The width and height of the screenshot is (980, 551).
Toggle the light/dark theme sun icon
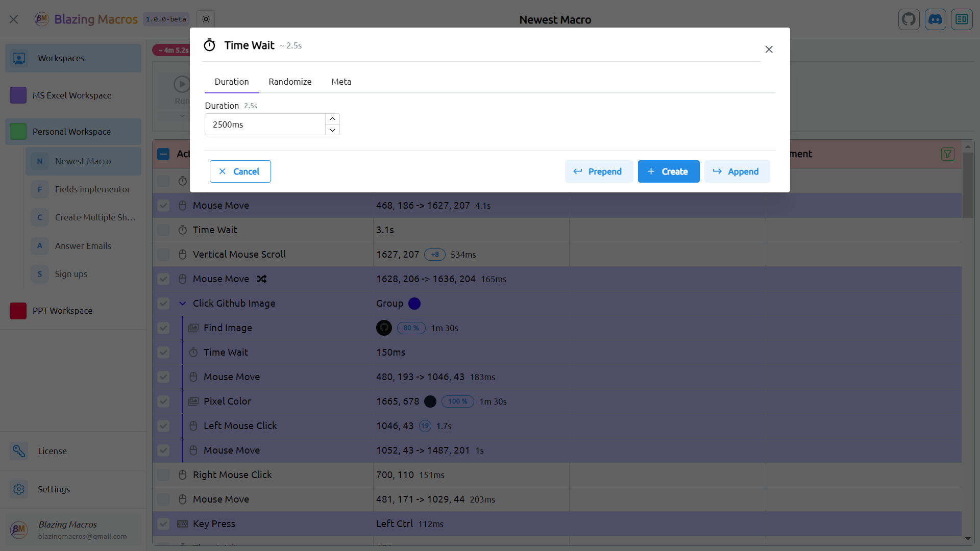tap(206, 19)
